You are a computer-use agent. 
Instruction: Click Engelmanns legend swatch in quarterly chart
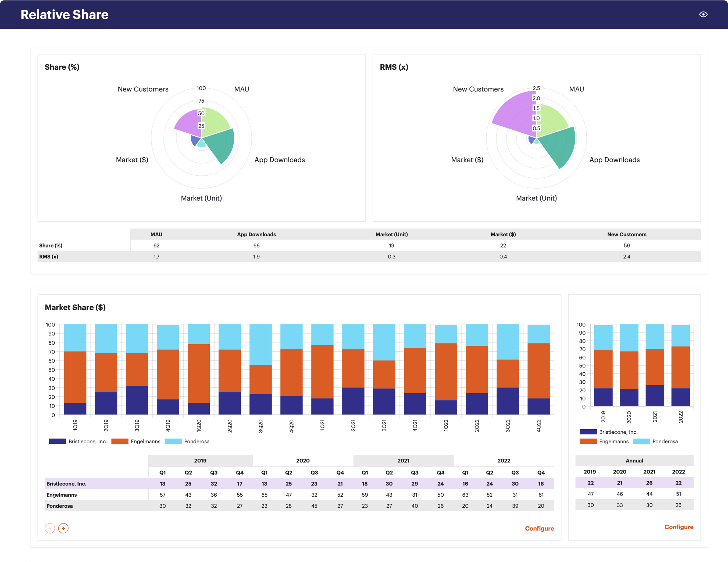pyautogui.click(x=120, y=441)
